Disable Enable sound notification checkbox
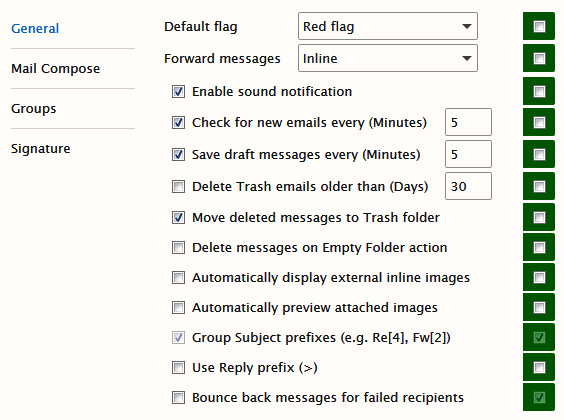Viewport: 564px width, 420px height. 178,91
